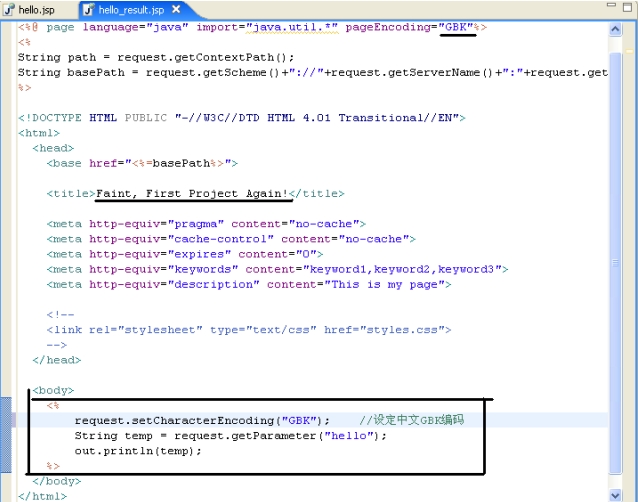This screenshot has height=502, width=638.
Task: Click the getParameter("hello") line
Action: [x=231, y=436]
